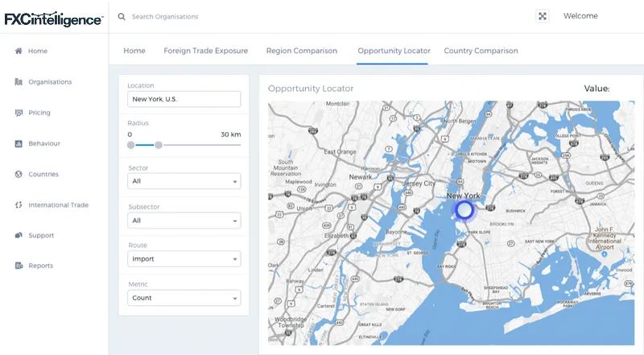Viewport: 644px width, 355px height.
Task: Go to the Region Comparison tab
Action: coord(302,51)
